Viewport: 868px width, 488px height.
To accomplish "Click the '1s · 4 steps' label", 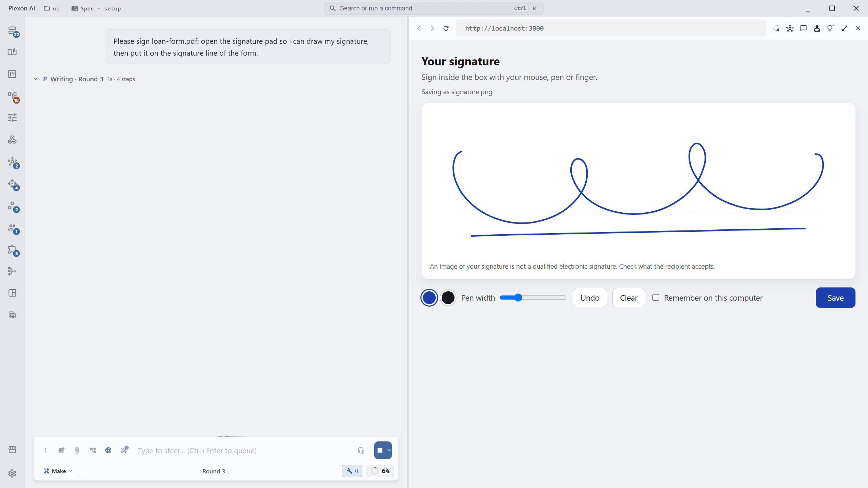I will click(x=121, y=79).
